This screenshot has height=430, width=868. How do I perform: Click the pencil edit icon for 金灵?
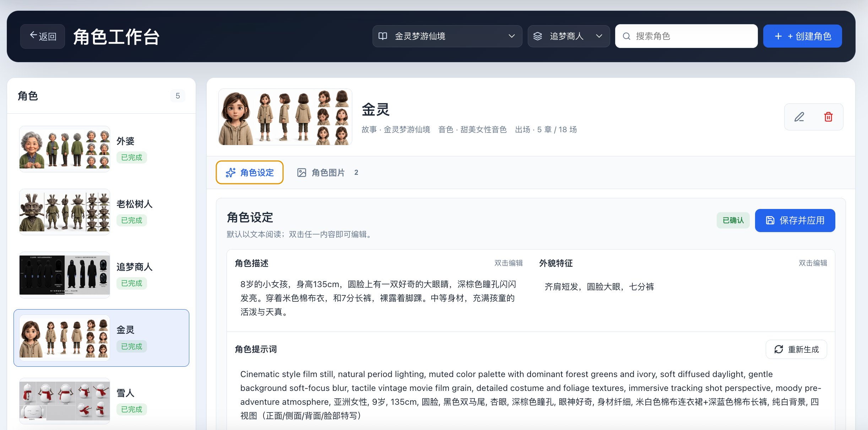pos(799,117)
